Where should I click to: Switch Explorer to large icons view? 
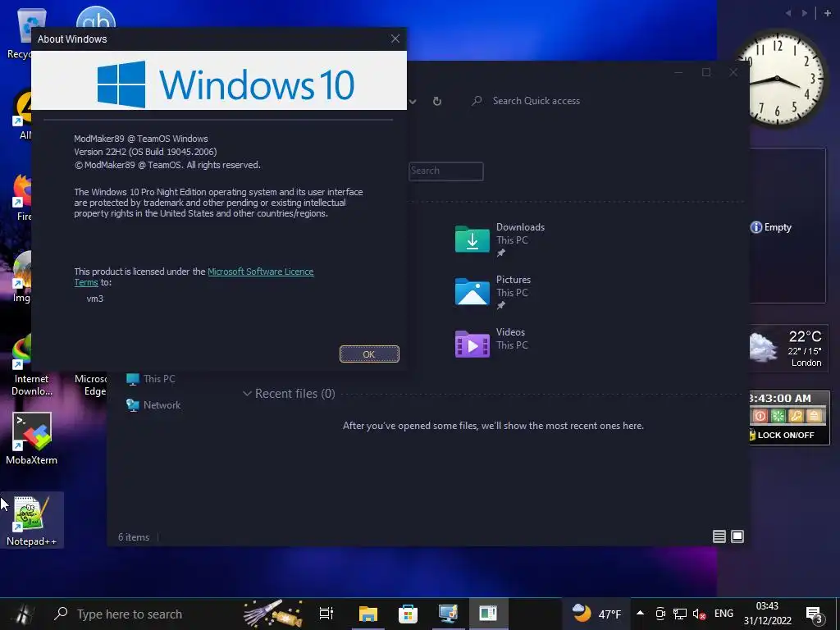point(737,536)
